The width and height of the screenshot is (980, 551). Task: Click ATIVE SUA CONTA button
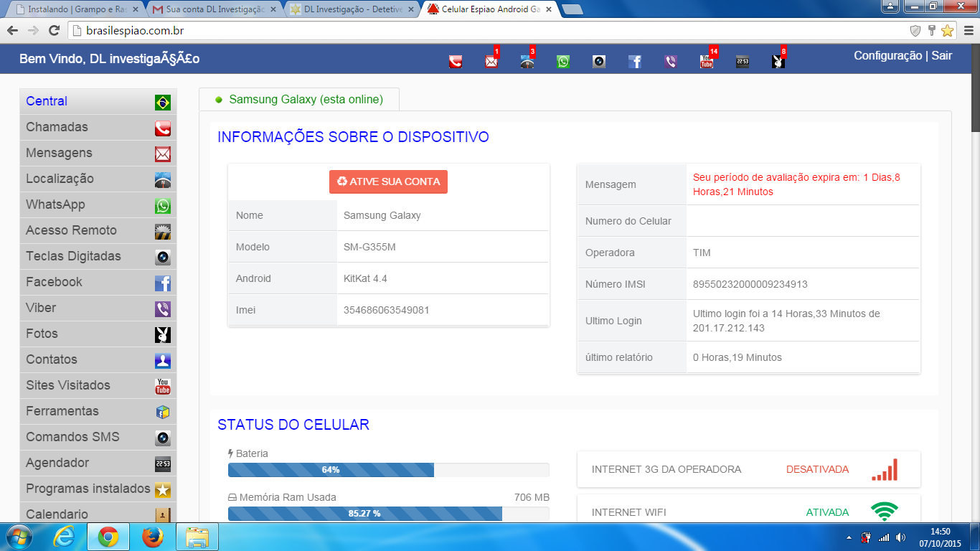click(388, 182)
